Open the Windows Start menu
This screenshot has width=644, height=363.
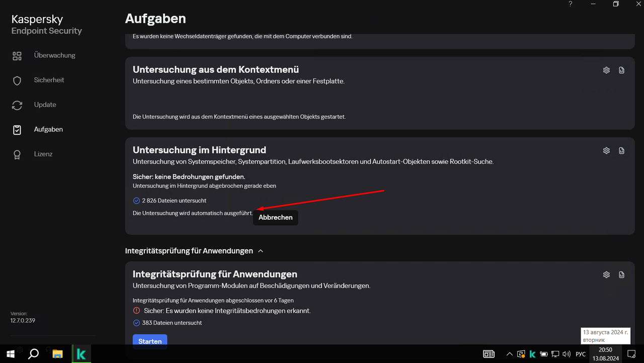tap(11, 354)
